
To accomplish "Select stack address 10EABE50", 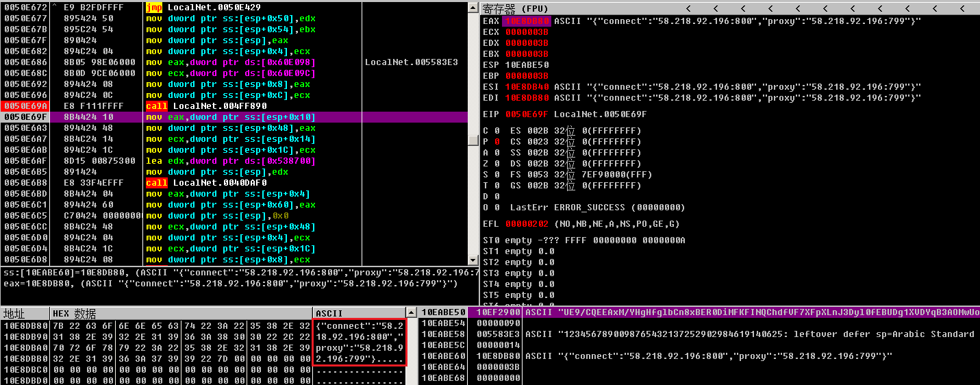I will coord(443,312).
